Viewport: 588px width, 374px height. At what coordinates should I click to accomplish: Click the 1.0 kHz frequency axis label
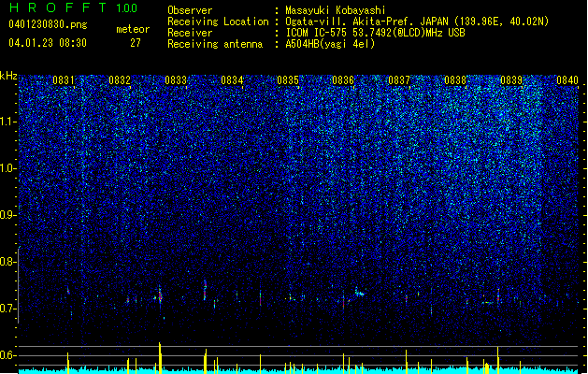click(x=8, y=169)
